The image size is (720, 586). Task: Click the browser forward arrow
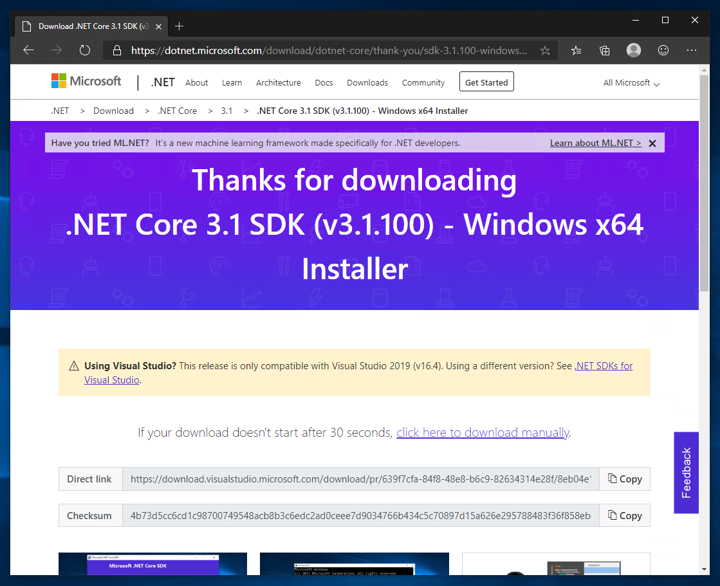(x=56, y=50)
